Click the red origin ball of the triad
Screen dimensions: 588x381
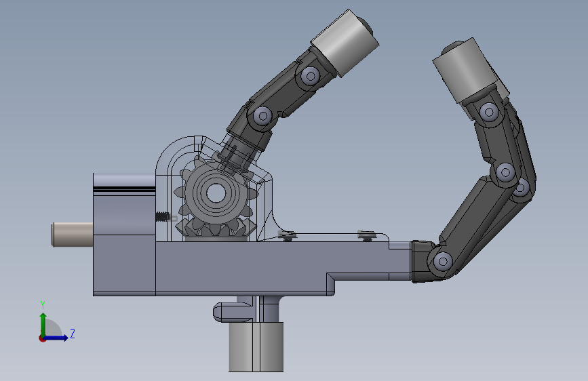(x=42, y=338)
